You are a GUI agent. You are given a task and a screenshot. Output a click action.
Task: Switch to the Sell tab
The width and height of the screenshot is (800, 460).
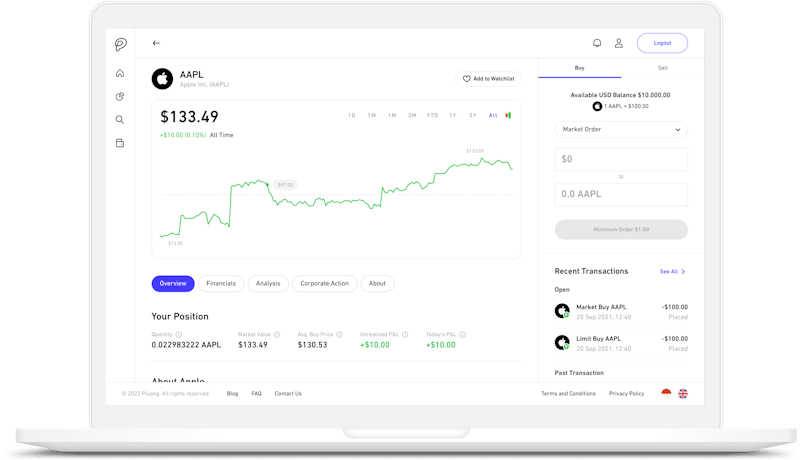(662, 68)
